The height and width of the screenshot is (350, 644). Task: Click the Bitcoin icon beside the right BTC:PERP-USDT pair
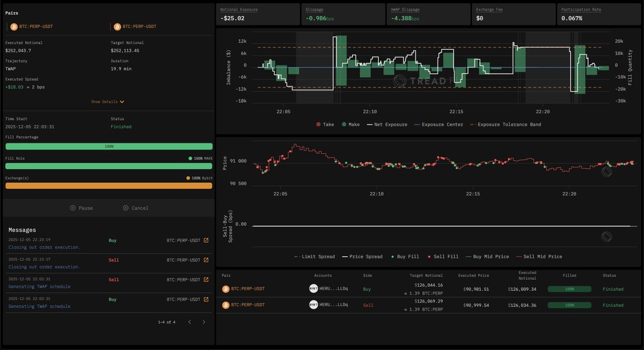tap(118, 26)
